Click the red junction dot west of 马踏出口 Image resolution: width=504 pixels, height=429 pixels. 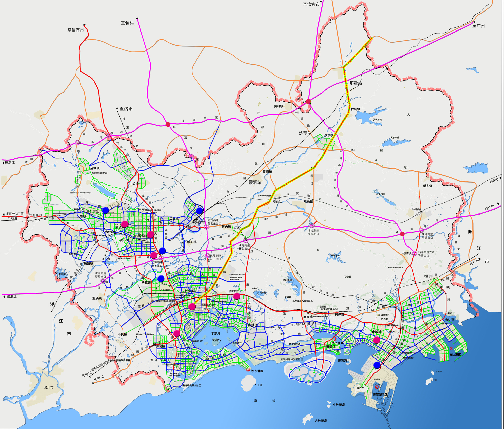tap(402, 234)
